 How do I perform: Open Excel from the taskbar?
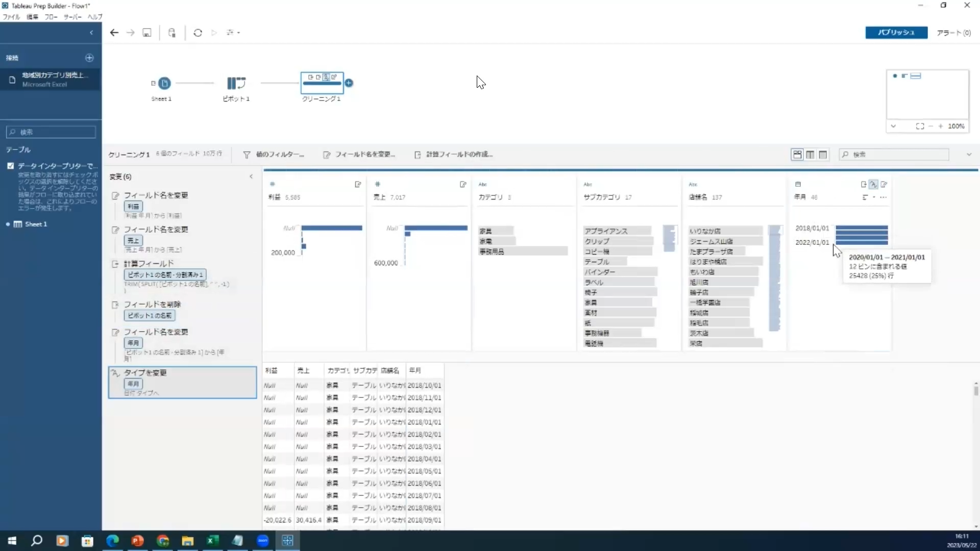point(212,541)
